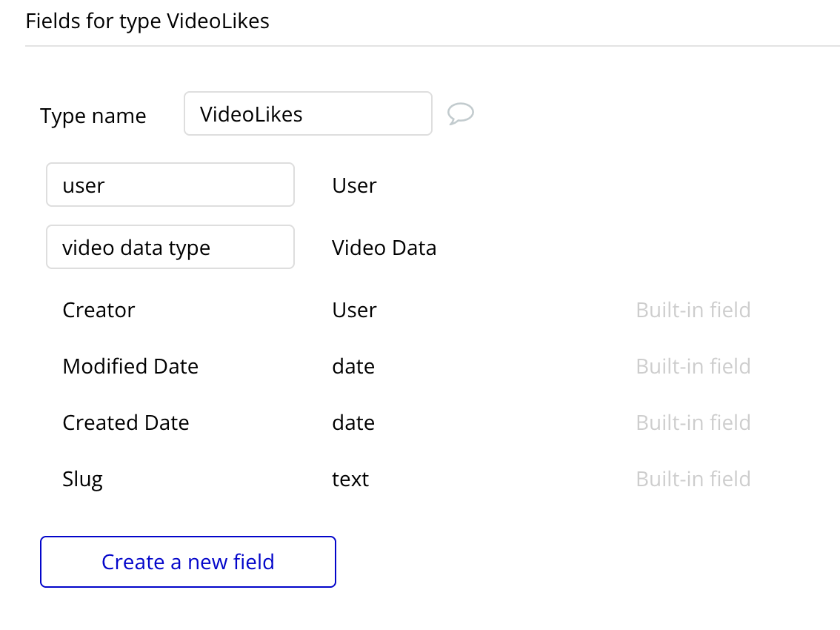840x630 pixels.
Task: Click the text type in the Slug row
Action: (350, 479)
